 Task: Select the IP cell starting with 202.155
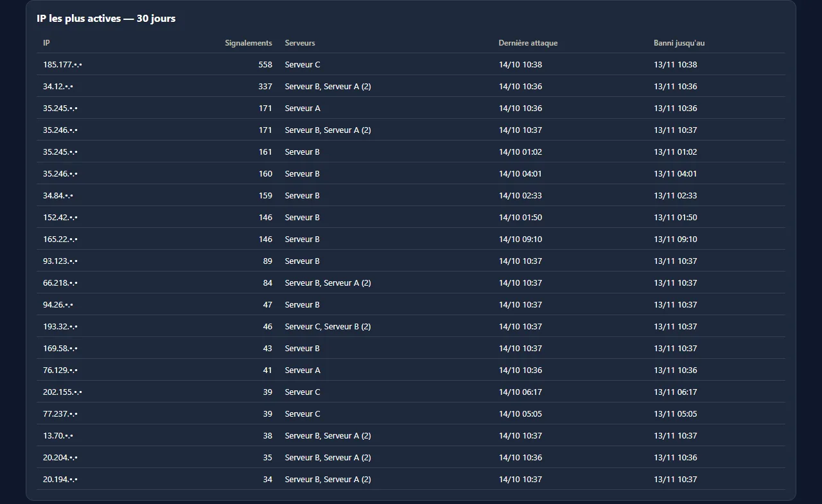click(62, 392)
